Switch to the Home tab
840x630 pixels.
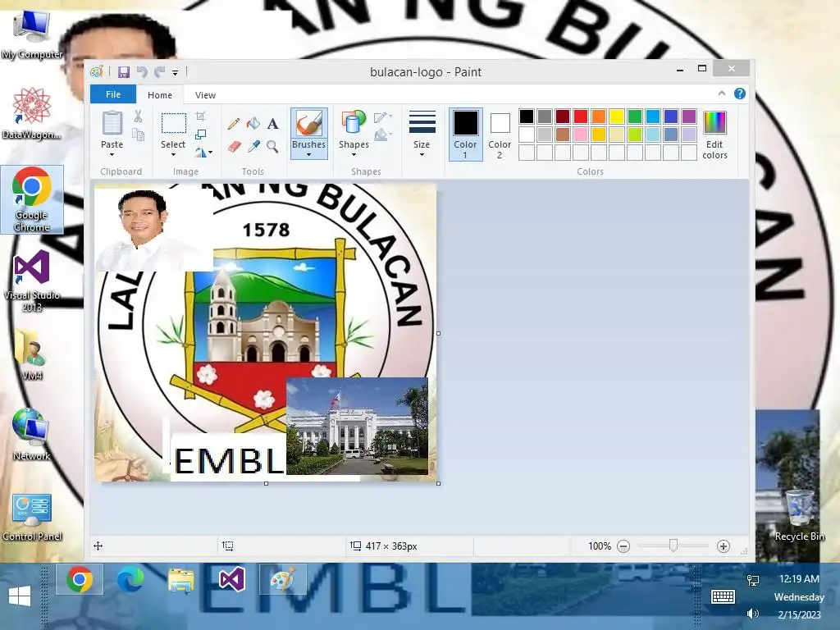pyautogui.click(x=160, y=95)
